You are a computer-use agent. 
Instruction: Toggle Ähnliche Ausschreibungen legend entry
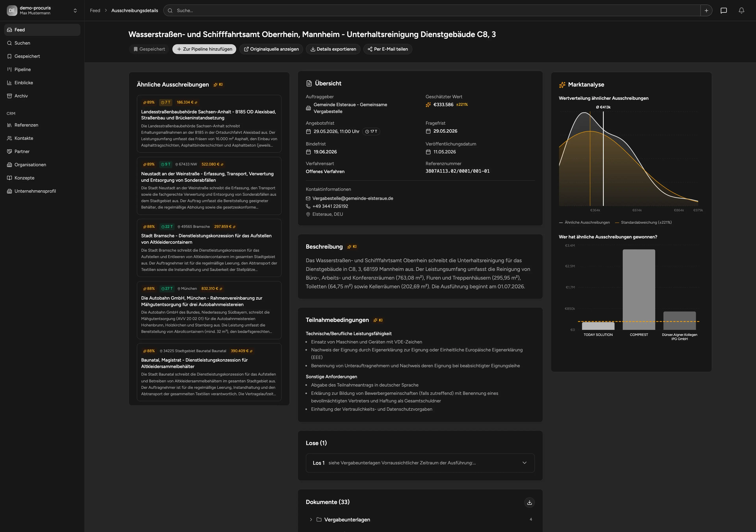[585, 223]
